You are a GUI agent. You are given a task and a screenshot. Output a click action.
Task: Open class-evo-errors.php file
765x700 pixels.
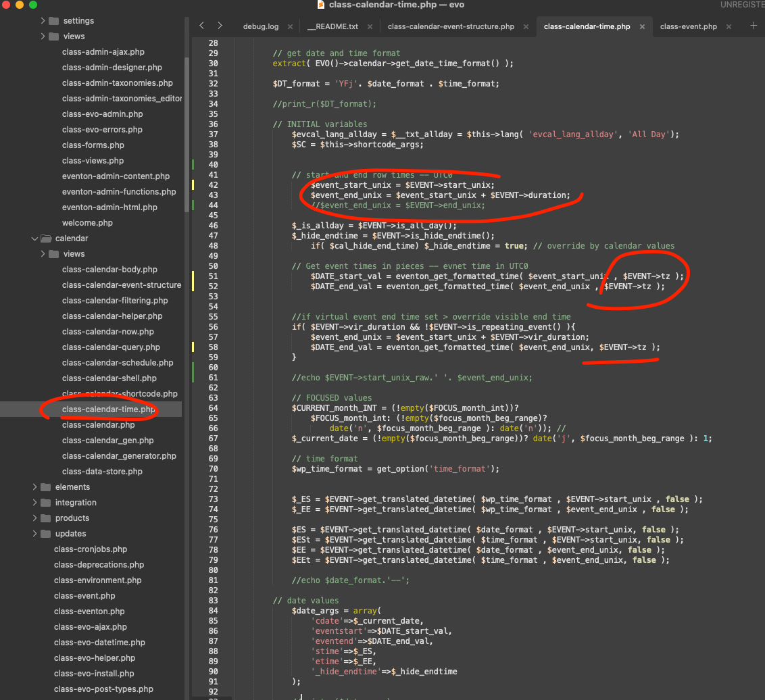click(x=102, y=130)
